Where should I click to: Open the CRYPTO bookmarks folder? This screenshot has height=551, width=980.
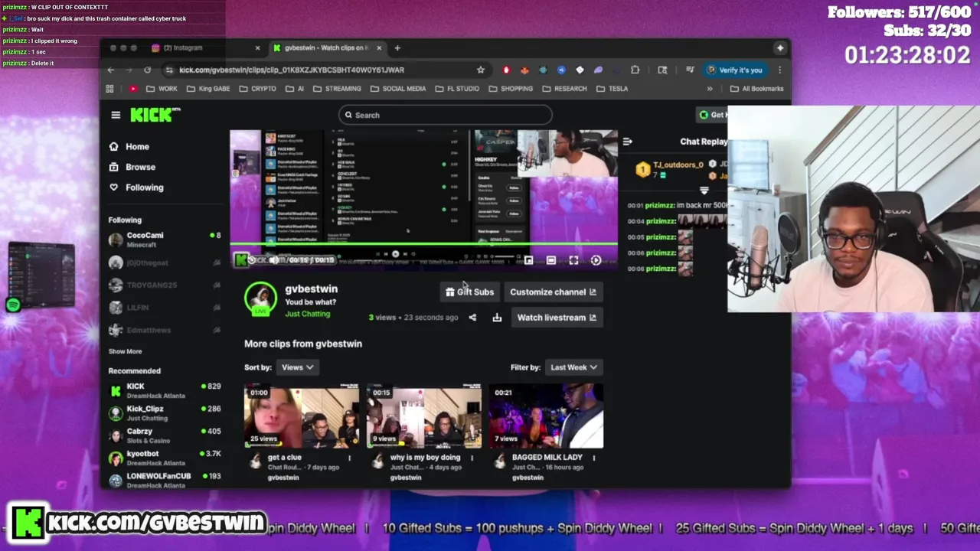point(256,89)
